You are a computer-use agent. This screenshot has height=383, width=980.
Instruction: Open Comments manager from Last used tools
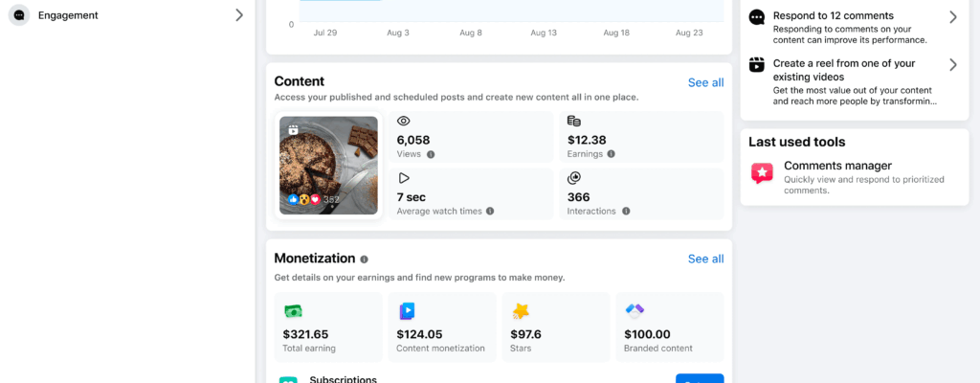(837, 166)
